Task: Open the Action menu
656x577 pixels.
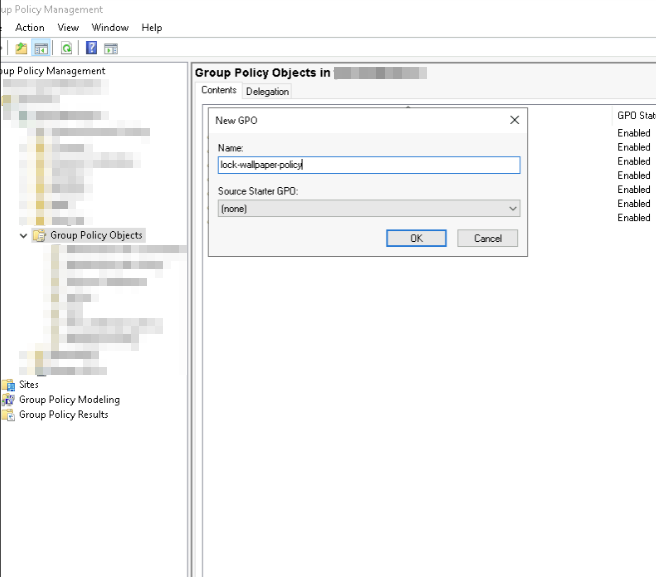Action: (x=30, y=28)
